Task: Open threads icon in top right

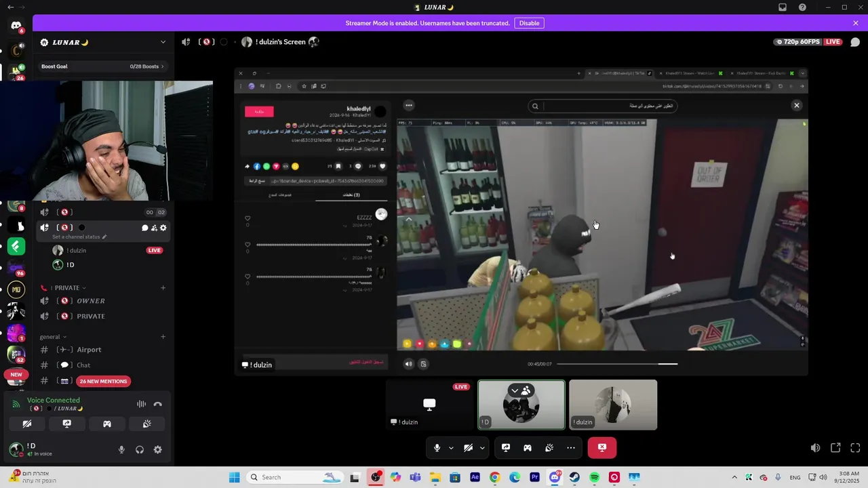Action: pyautogui.click(x=854, y=42)
